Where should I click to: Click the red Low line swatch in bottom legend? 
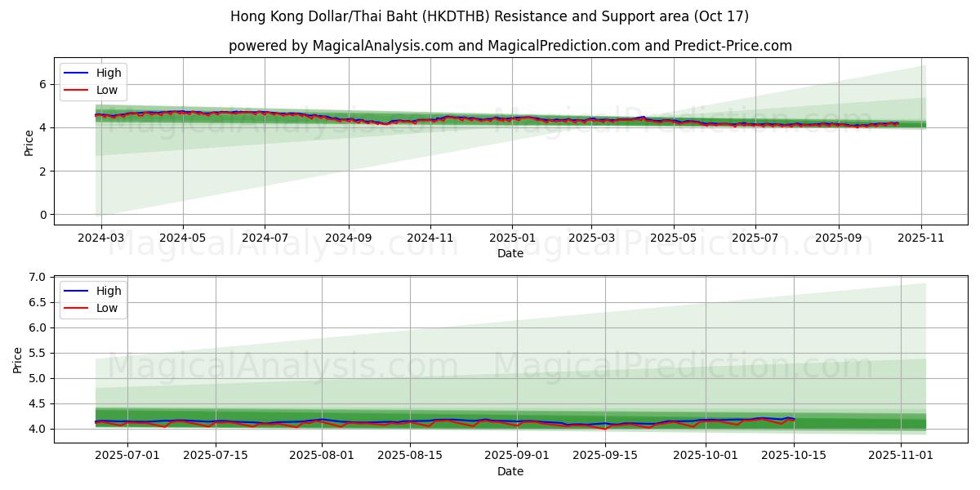[x=78, y=308]
